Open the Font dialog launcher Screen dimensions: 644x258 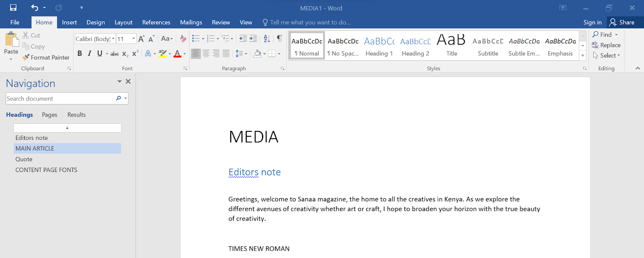tap(185, 69)
